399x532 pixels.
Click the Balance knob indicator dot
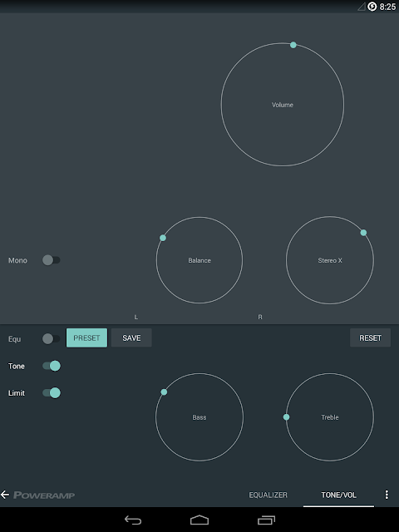click(x=163, y=238)
